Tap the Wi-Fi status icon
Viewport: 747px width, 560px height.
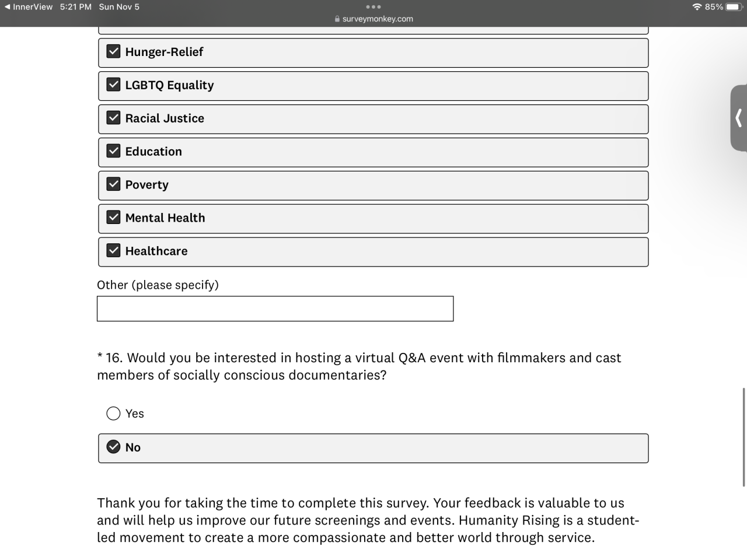click(697, 7)
